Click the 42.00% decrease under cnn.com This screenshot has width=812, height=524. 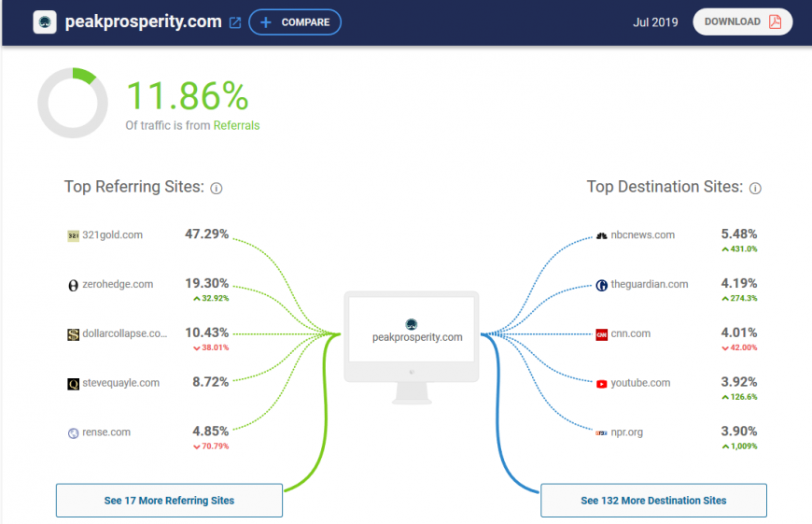click(739, 347)
